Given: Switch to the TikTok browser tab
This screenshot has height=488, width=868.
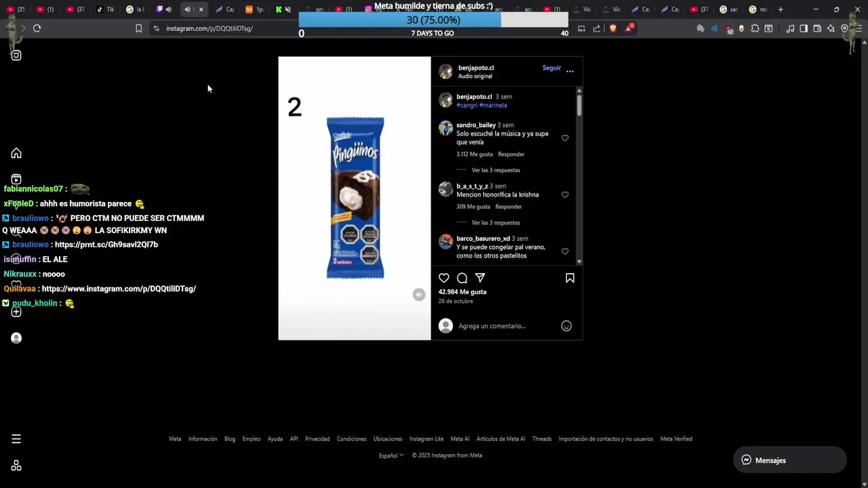Looking at the screenshot, I should tap(104, 9).
